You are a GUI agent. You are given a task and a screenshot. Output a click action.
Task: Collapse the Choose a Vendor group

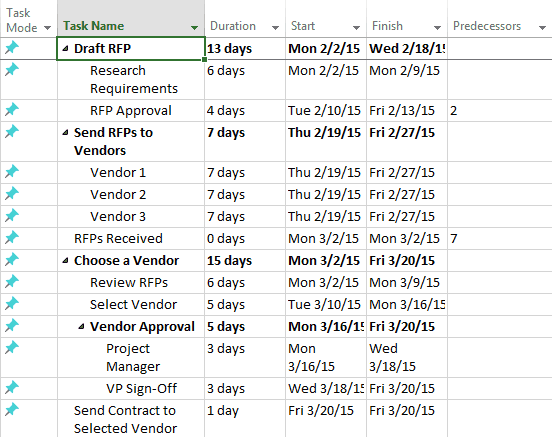[65, 261]
